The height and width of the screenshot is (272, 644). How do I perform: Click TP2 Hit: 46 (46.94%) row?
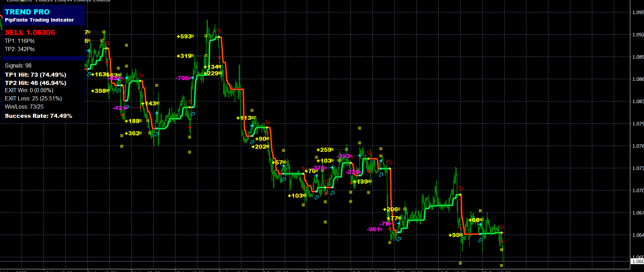pos(36,83)
